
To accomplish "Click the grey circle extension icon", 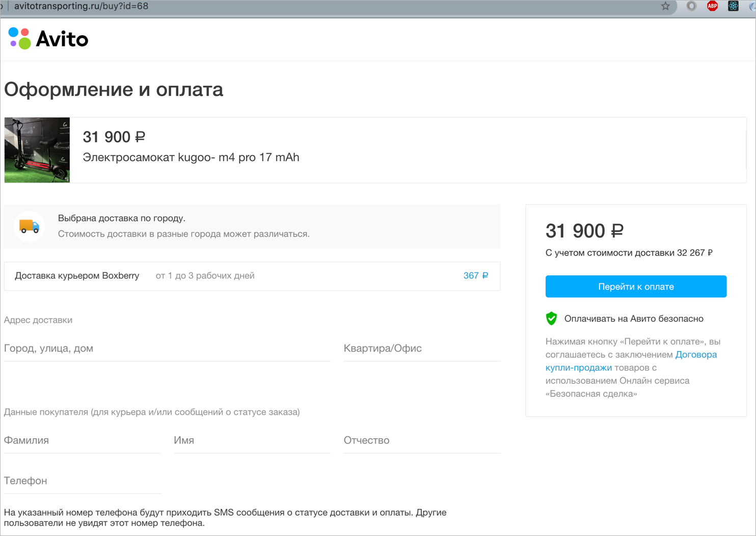I will pyautogui.click(x=691, y=6).
